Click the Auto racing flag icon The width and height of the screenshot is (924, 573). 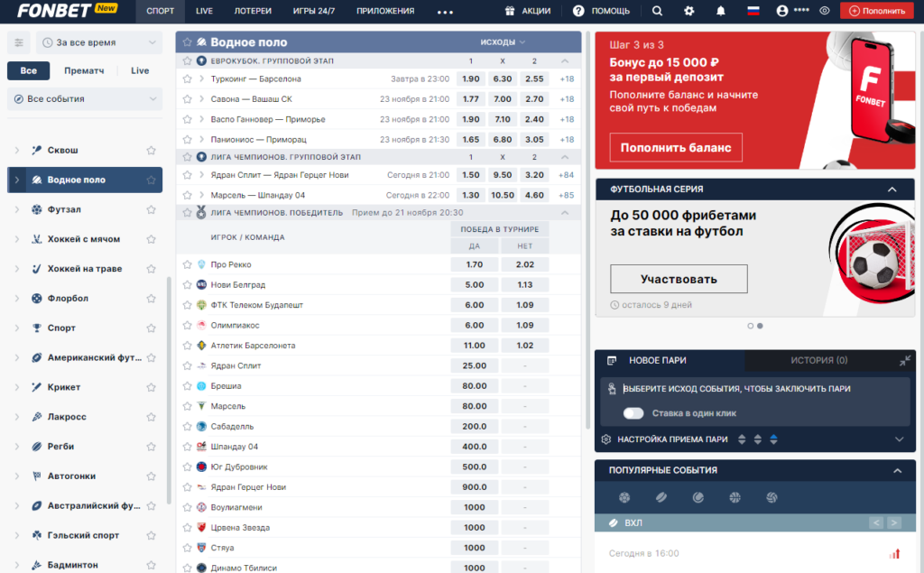point(36,476)
